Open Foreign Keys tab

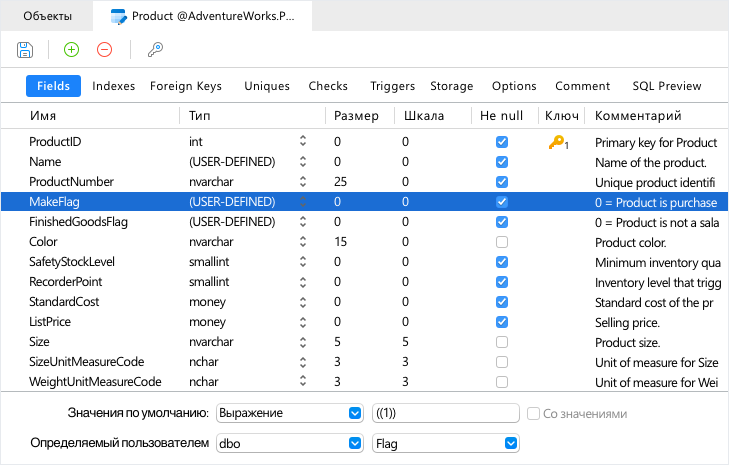tap(186, 86)
